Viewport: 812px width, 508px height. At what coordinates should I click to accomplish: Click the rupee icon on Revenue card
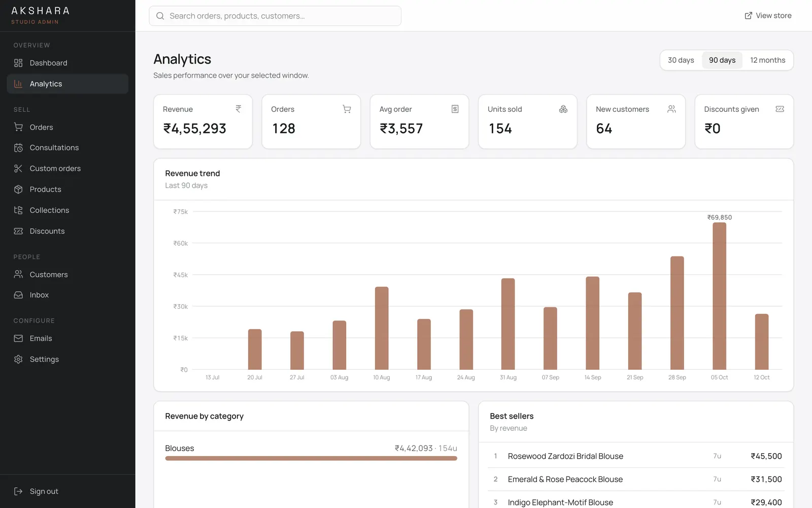(239, 109)
